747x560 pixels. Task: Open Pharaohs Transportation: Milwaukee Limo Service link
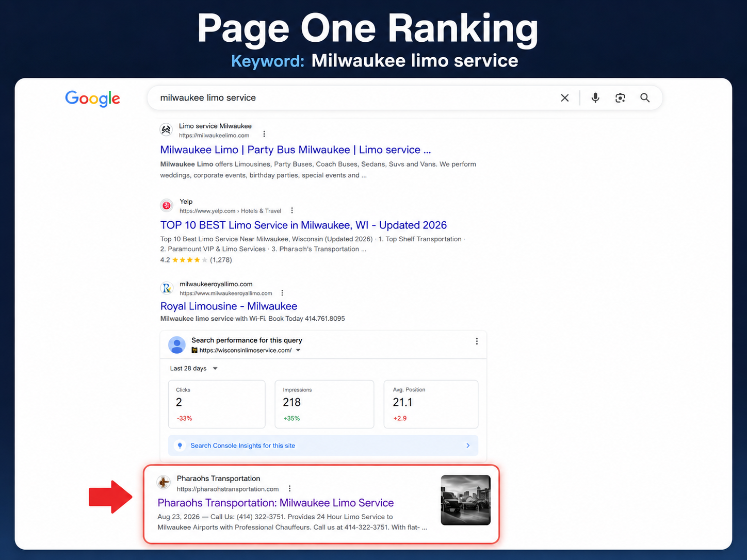(275, 503)
